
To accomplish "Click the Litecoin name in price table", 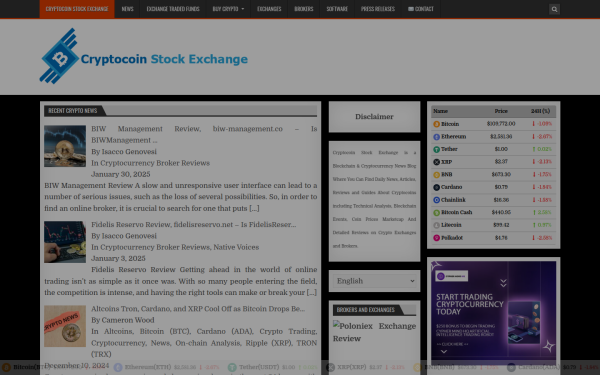I will [451, 225].
